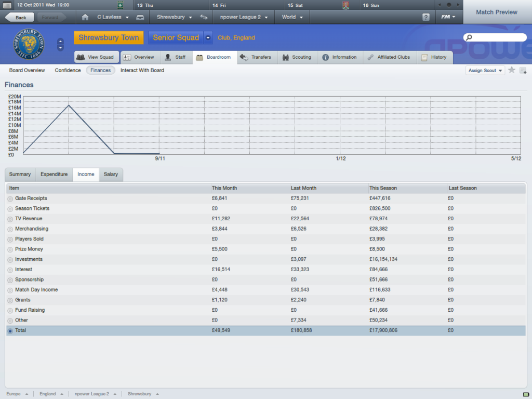Click the Home icon in navigation bar

[x=85, y=17]
